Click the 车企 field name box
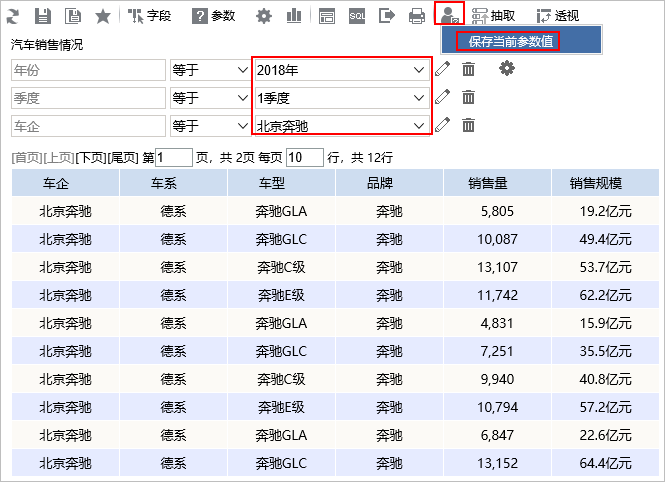Screen dimensions: 665x482 [x=88, y=126]
